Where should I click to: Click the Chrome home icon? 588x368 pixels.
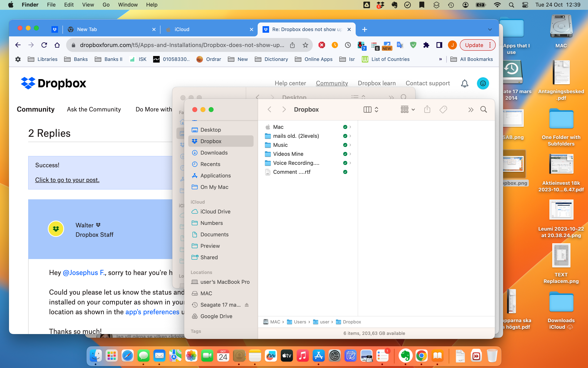57,45
